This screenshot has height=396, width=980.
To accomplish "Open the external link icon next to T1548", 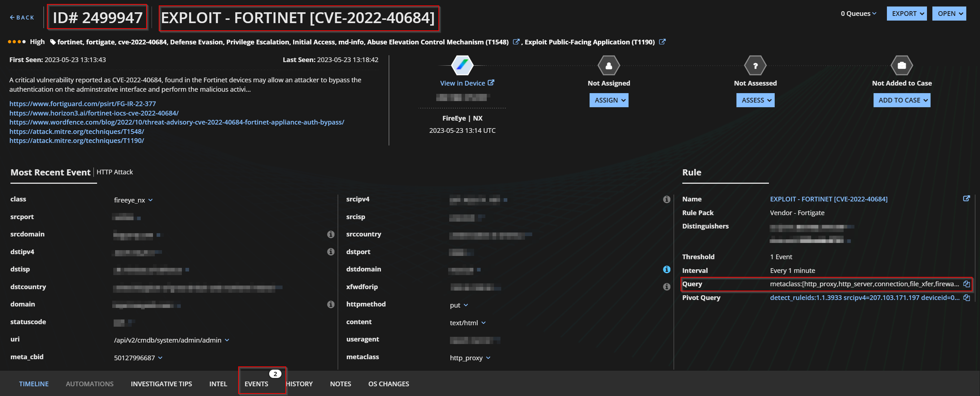I will click(x=516, y=42).
